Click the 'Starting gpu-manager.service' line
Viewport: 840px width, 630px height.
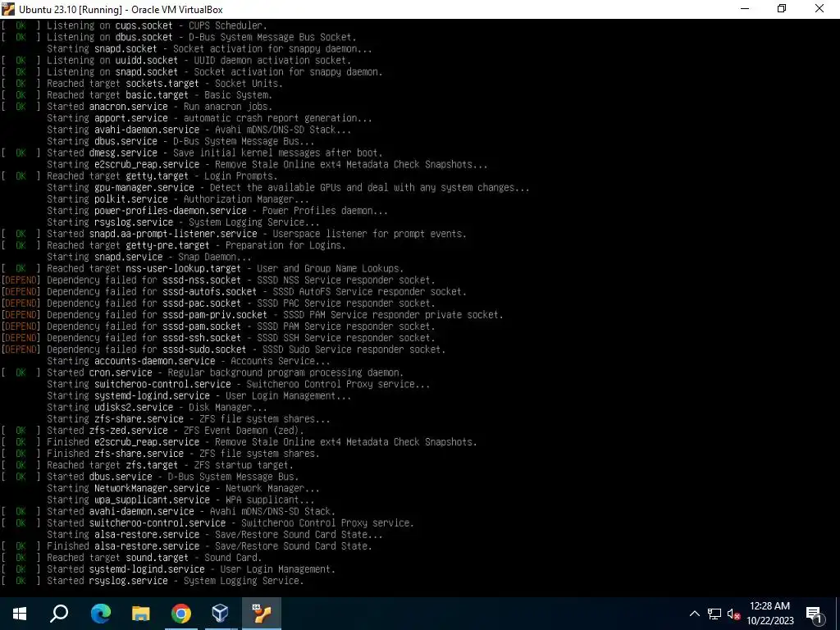click(288, 188)
